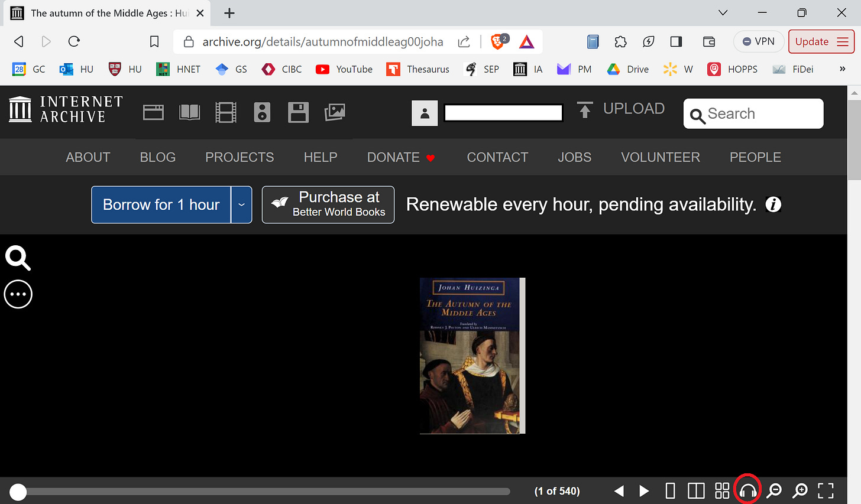The width and height of the screenshot is (861, 504).
Task: Open the HELP menu item
Action: tap(321, 157)
